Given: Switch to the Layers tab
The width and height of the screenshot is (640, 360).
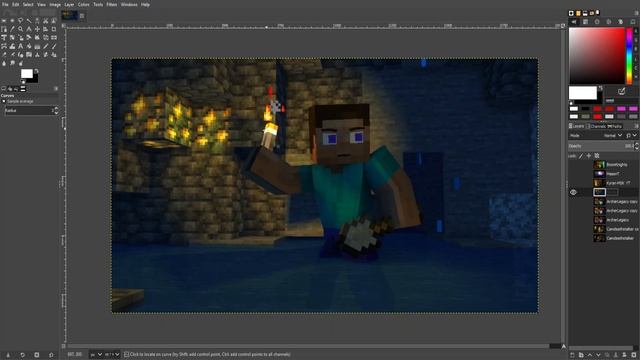Looking at the screenshot, I should (576, 126).
